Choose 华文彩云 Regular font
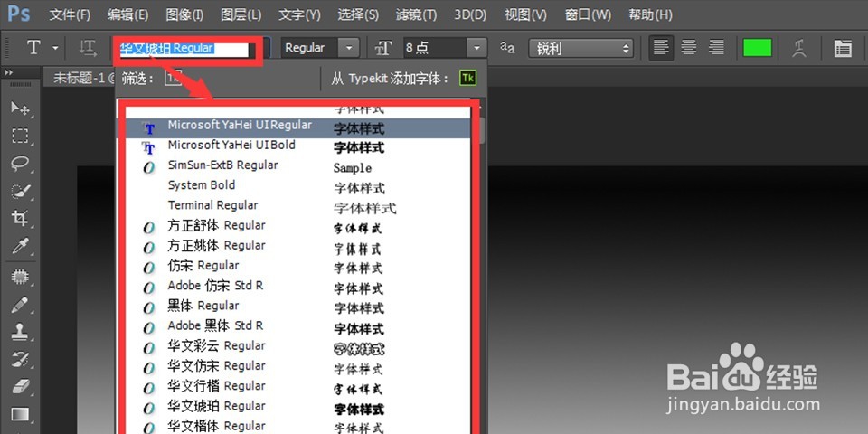Screen dimensions: 868x434 [297, 347]
